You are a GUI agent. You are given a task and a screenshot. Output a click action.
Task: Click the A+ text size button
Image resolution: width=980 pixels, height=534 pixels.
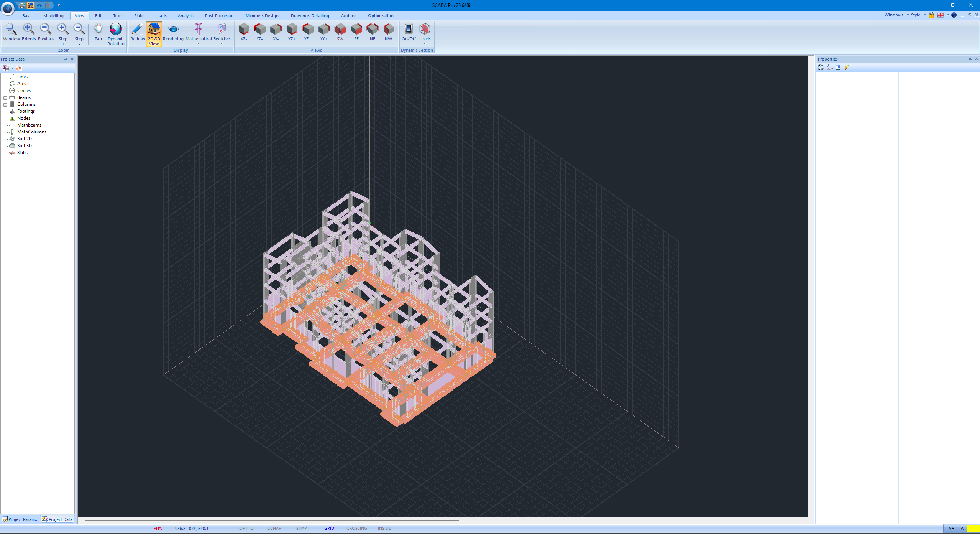click(x=951, y=528)
